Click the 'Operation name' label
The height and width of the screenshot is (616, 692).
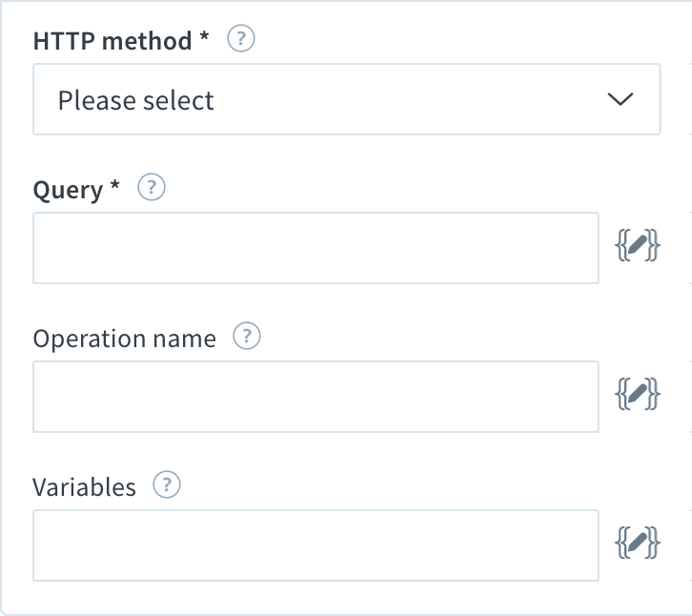[125, 339]
